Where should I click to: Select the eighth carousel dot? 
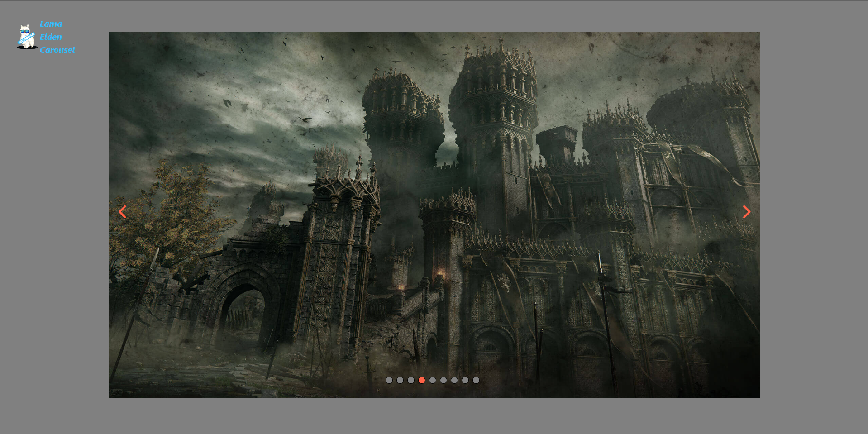(465, 380)
